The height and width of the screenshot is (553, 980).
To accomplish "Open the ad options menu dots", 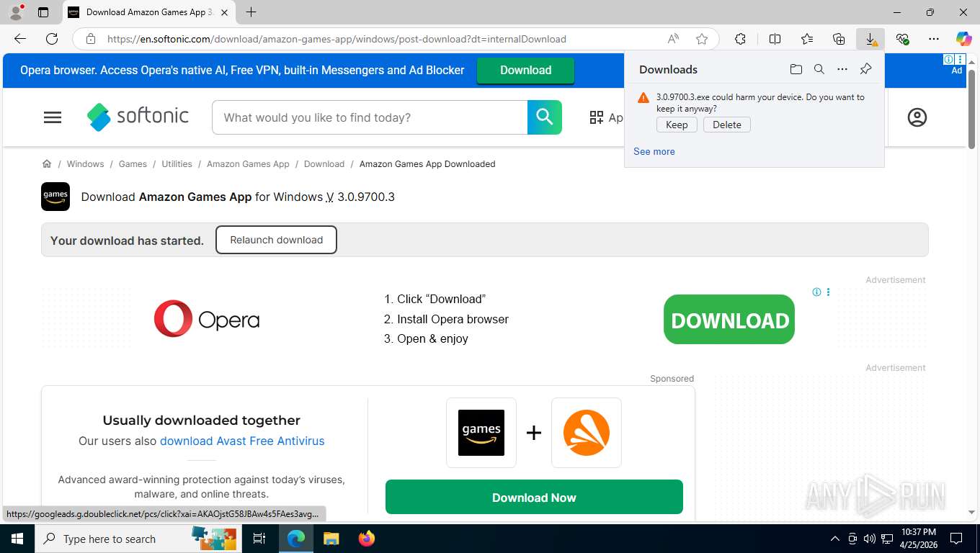I will pyautogui.click(x=829, y=292).
